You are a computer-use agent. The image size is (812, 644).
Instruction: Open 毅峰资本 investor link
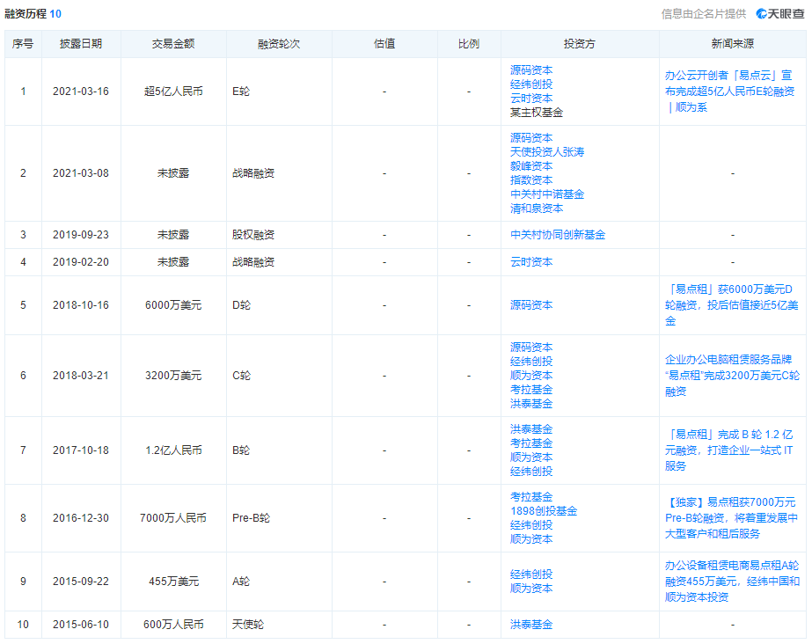pyautogui.click(x=531, y=166)
